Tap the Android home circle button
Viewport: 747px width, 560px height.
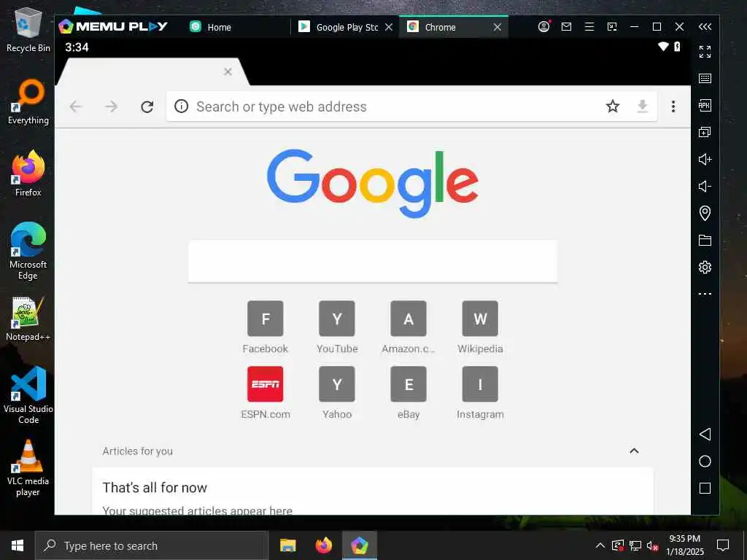point(705,461)
